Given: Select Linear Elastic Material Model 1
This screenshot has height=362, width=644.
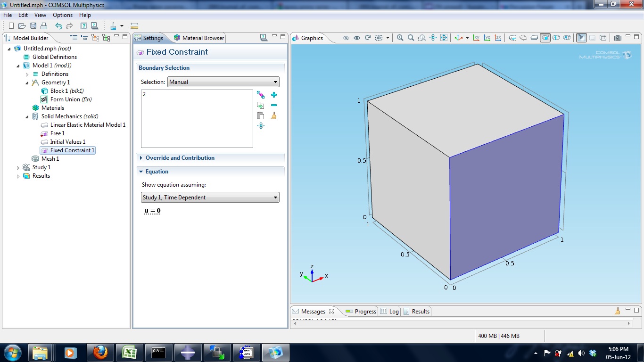Looking at the screenshot, I should (x=83, y=125).
